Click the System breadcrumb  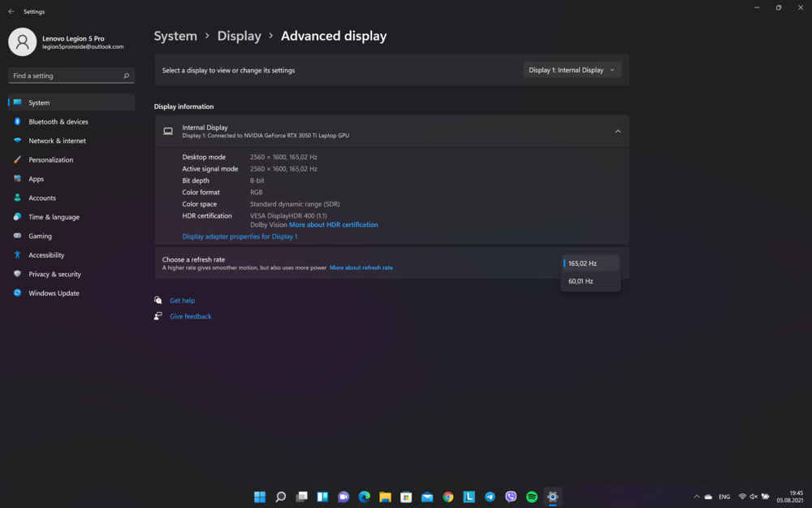pyautogui.click(x=175, y=36)
